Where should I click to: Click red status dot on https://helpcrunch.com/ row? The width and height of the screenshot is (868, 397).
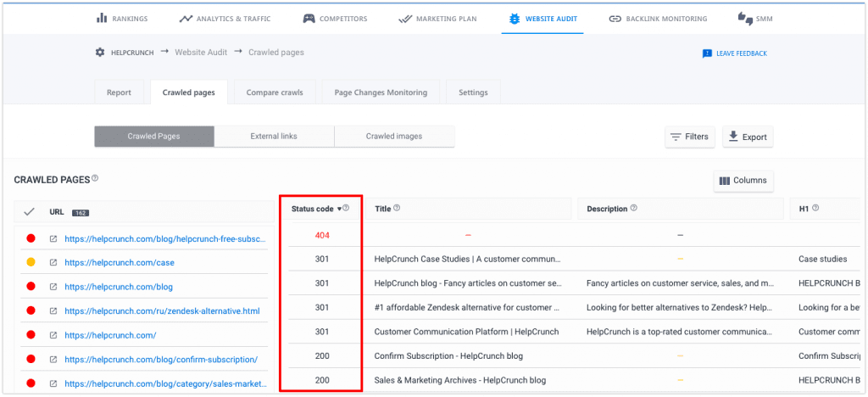(x=31, y=335)
